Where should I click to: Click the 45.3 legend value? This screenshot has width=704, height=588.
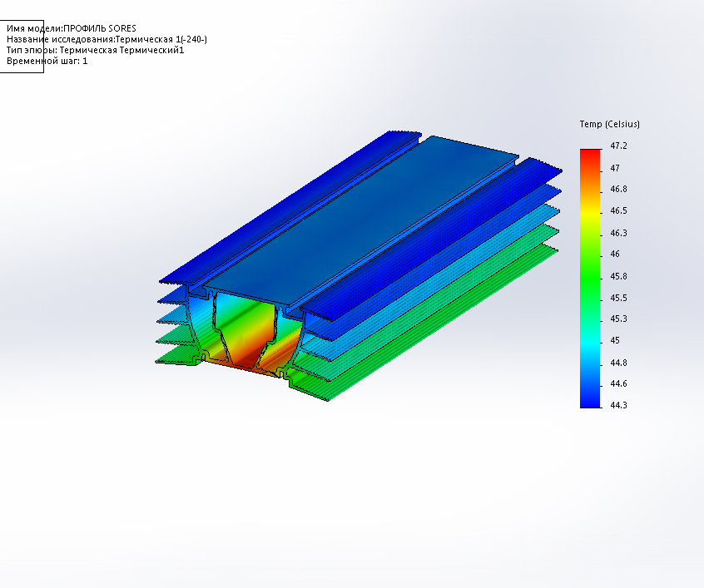618,319
